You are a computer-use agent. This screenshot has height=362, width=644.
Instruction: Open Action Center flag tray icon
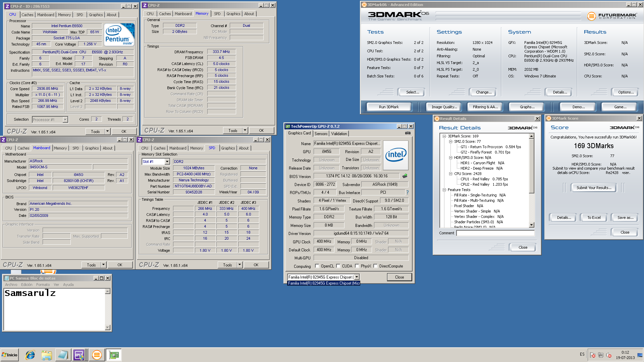[593, 355]
